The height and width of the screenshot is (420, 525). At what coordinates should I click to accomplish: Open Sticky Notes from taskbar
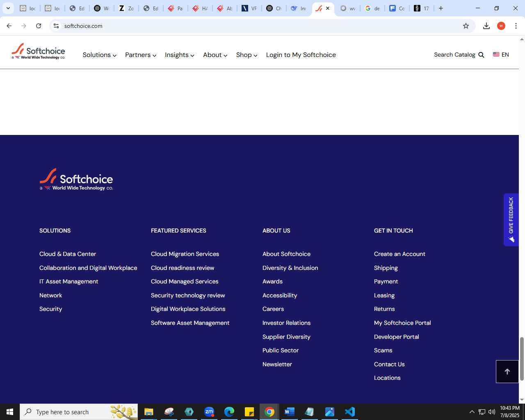pos(249,412)
